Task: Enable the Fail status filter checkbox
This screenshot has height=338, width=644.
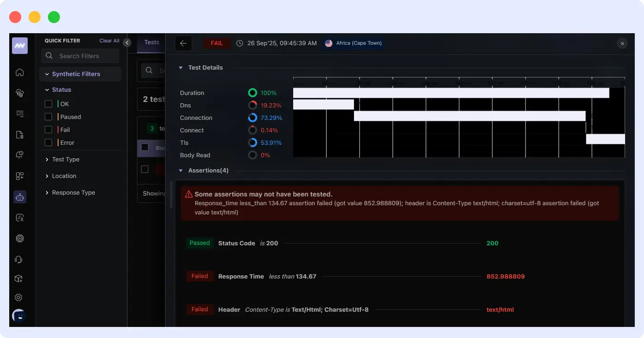Action: click(x=48, y=130)
